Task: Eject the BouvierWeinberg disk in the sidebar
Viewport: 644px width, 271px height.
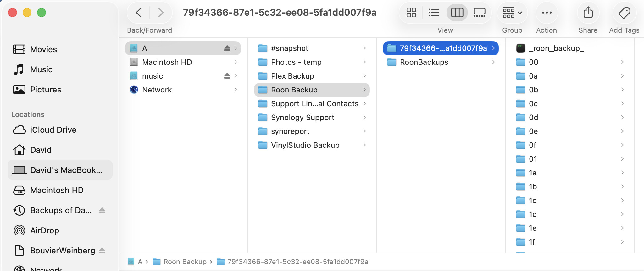Action: tap(102, 251)
